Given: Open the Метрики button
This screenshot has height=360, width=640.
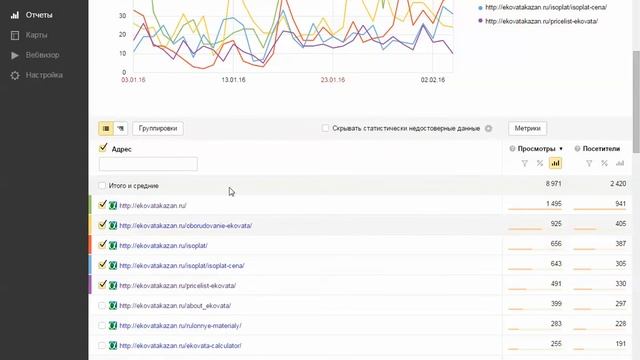Looking at the screenshot, I should (x=527, y=129).
